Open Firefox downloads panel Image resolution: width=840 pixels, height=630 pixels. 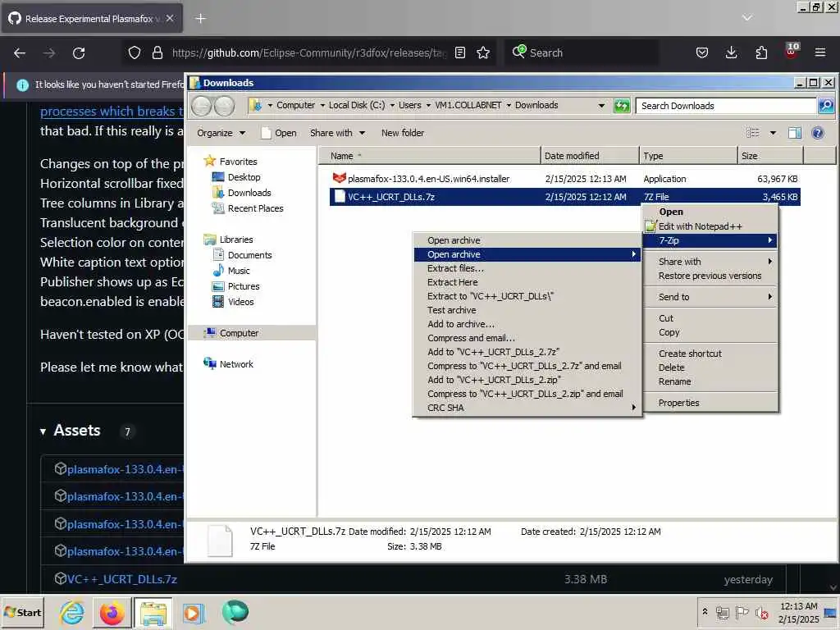pos(731,52)
